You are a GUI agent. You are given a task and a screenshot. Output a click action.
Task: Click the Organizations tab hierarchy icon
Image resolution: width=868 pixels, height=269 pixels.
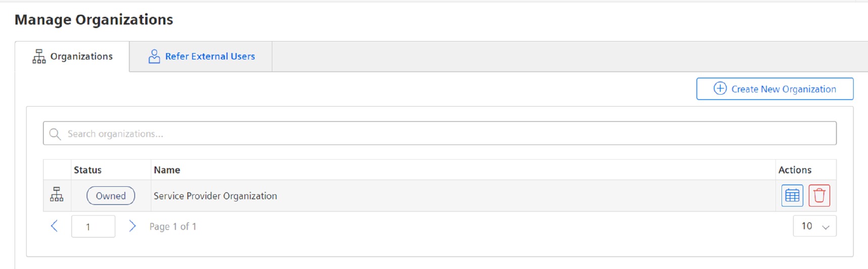(x=39, y=57)
